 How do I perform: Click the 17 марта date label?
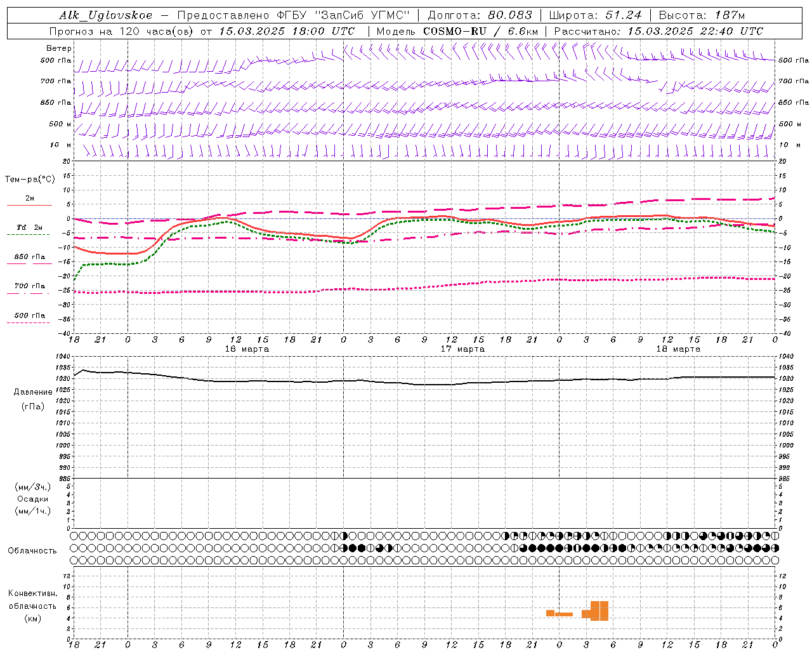pos(462,348)
